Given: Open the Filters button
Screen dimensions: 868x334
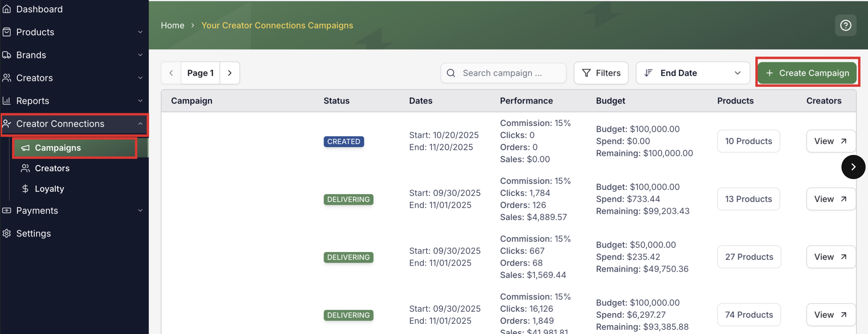Looking at the screenshot, I should pyautogui.click(x=601, y=73).
